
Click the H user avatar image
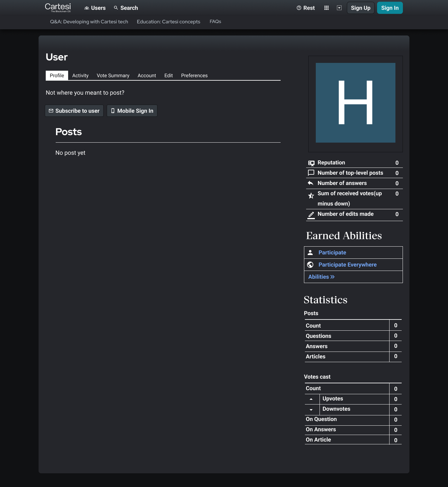tap(355, 103)
